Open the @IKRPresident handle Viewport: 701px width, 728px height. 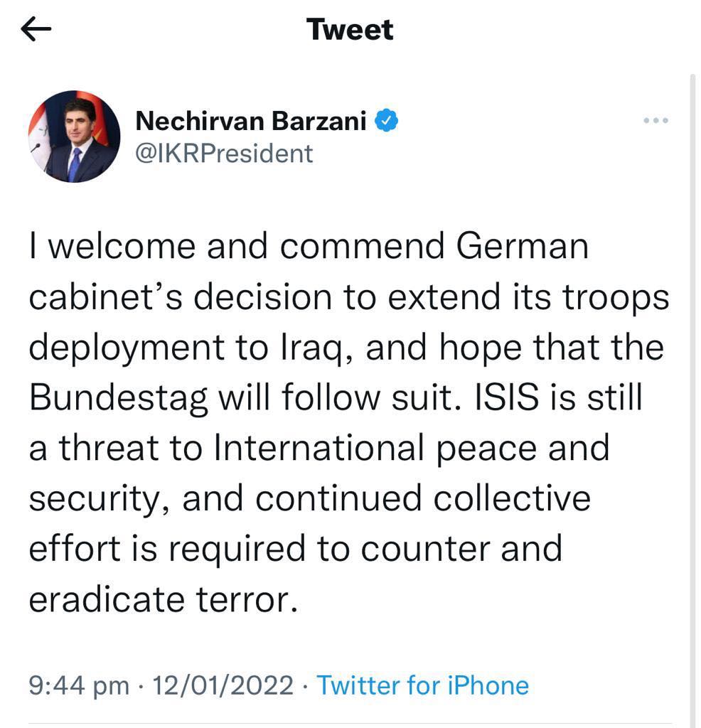(224, 153)
